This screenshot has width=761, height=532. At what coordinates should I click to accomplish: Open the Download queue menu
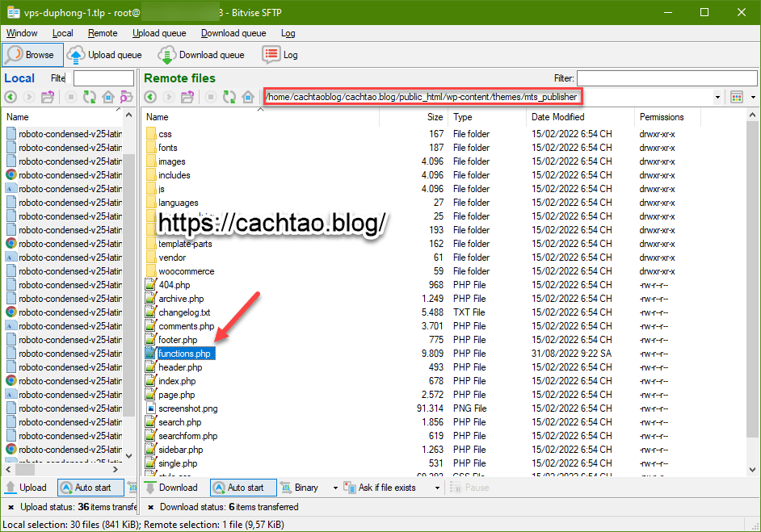pyautogui.click(x=233, y=33)
